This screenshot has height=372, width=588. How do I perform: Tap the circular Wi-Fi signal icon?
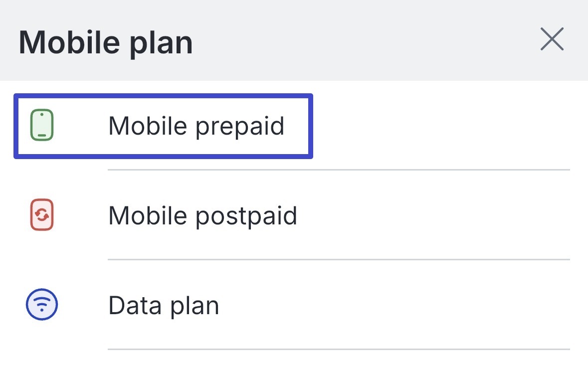click(x=42, y=305)
